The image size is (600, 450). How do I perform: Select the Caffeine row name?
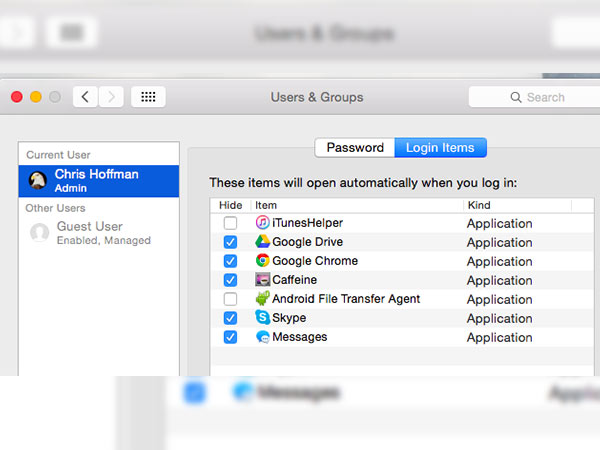tap(294, 280)
